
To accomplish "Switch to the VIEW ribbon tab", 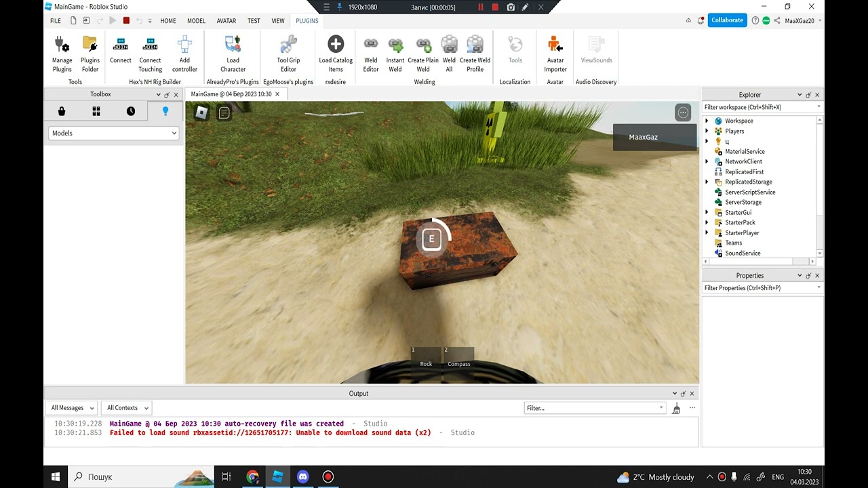I will coord(278,21).
